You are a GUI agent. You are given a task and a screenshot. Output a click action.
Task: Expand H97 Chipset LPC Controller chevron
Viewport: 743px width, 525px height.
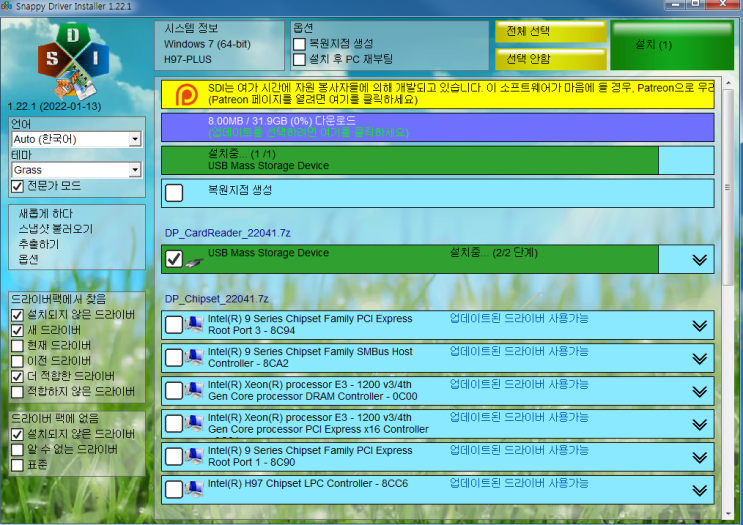click(699, 490)
